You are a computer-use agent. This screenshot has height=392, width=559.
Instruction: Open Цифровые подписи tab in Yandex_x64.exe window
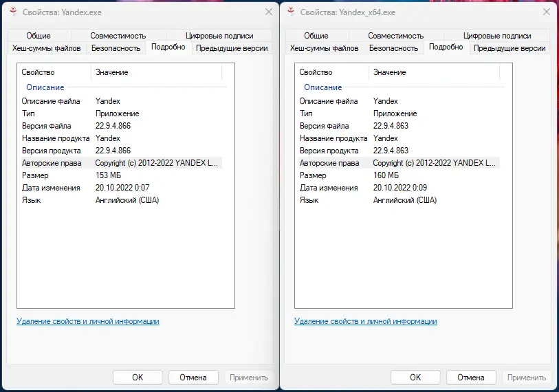pos(497,36)
